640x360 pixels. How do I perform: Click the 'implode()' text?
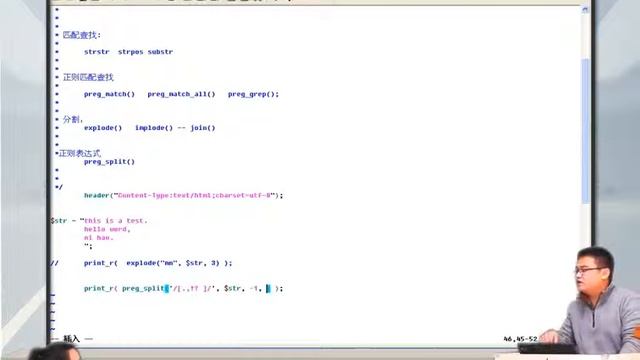[154, 128]
